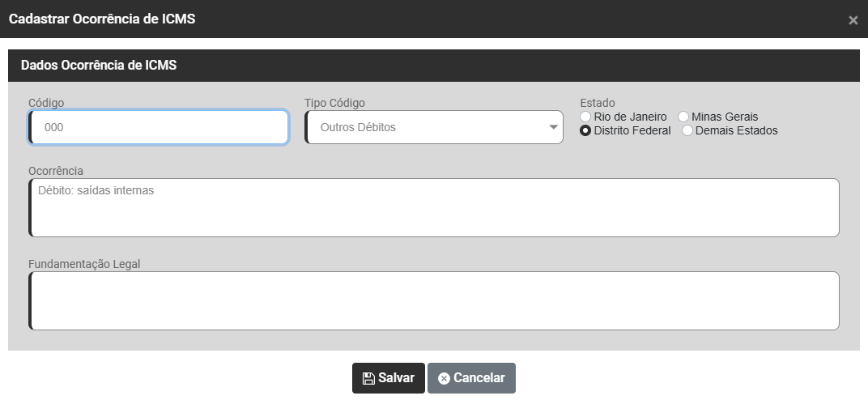Expand the Tipo Código dropdown arrow
This screenshot has width=868, height=400.
click(554, 127)
